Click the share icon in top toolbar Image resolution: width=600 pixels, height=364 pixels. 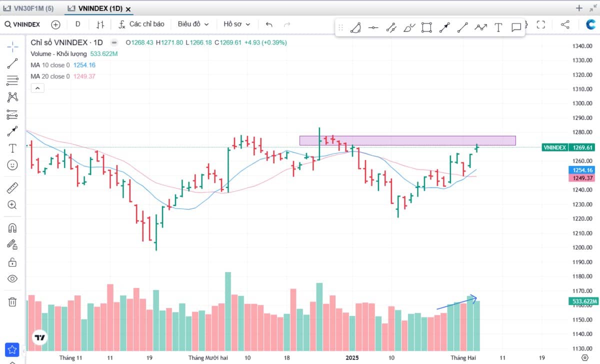click(565, 24)
